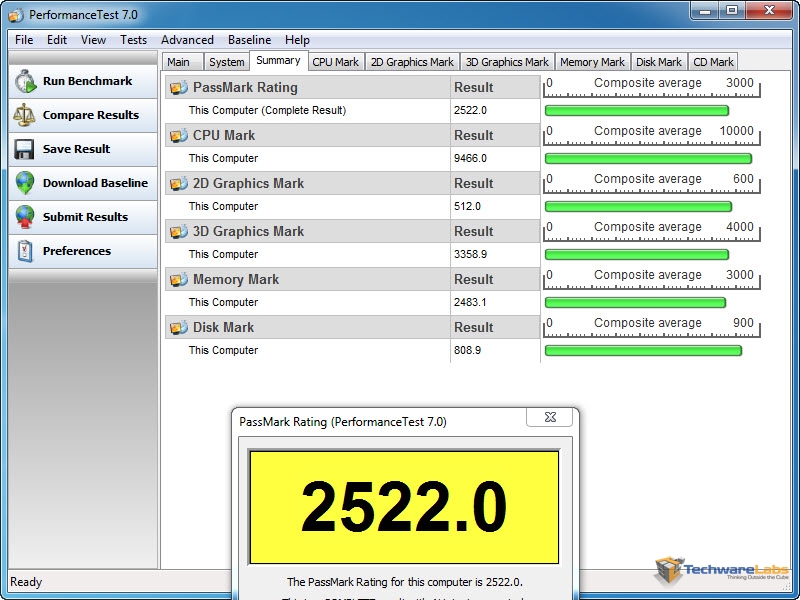
Task: Open the View menu
Action: (x=93, y=40)
